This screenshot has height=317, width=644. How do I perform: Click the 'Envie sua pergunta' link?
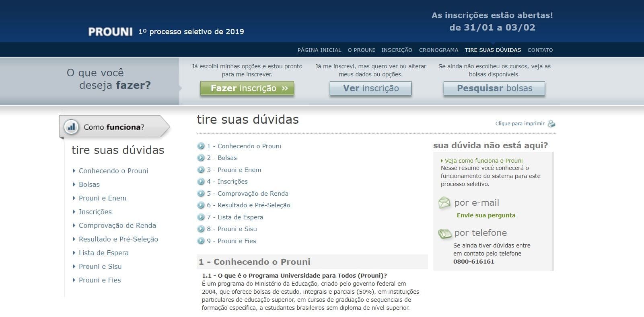(x=486, y=215)
